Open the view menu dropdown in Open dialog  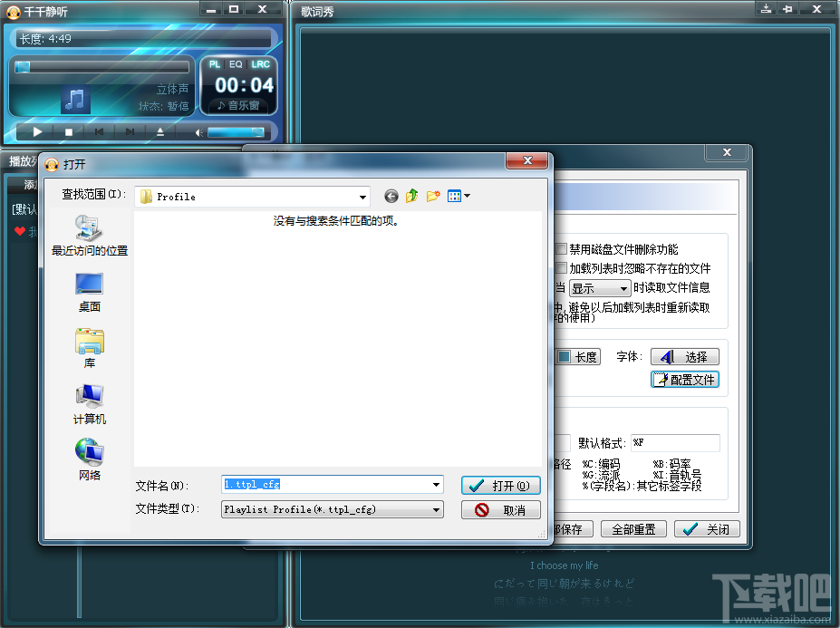tap(459, 196)
